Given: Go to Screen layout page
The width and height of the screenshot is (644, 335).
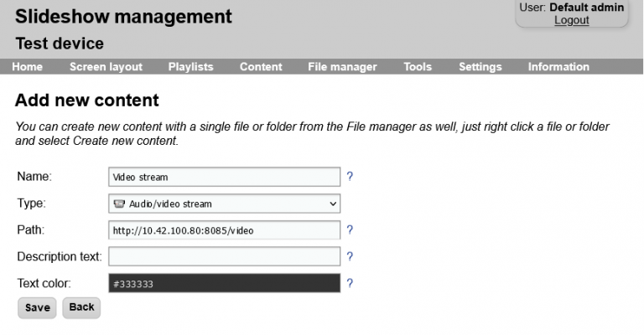Looking at the screenshot, I should (x=106, y=67).
